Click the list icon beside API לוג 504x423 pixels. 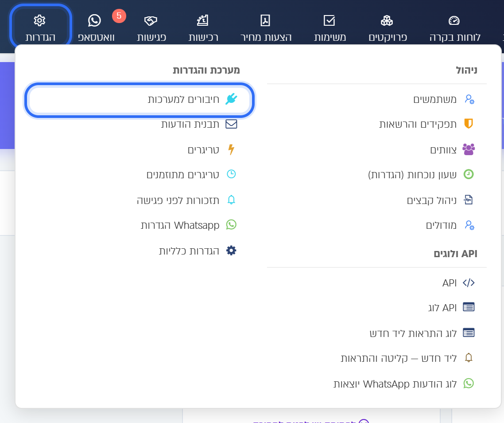(x=469, y=307)
